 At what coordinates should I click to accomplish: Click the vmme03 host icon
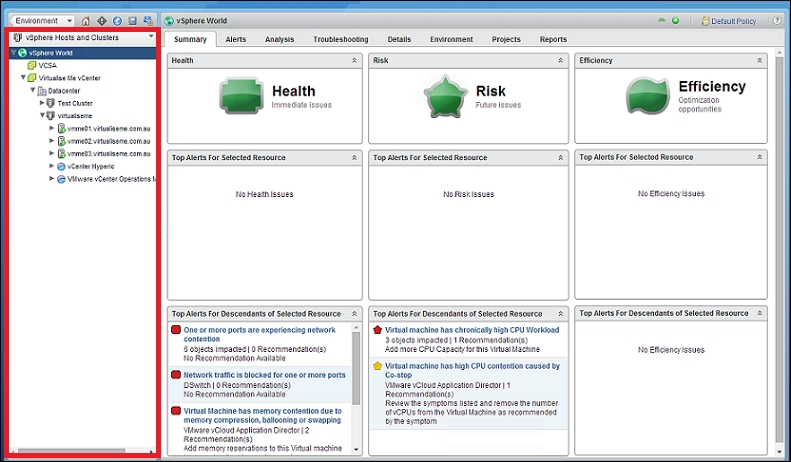tap(61, 153)
